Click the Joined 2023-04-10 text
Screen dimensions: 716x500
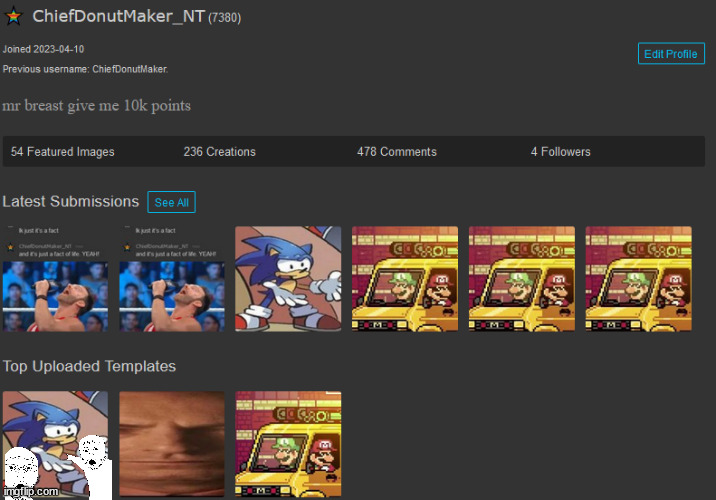43,49
